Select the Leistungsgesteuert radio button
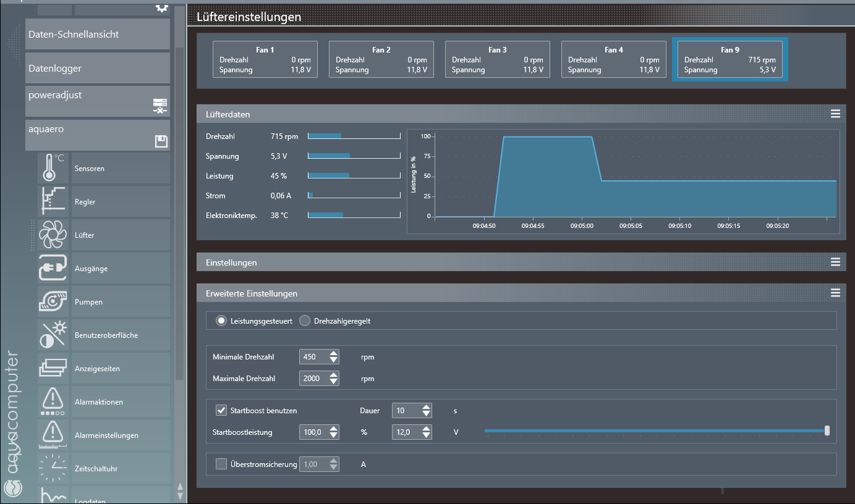Screen dimensions: 855x504 [x=221, y=321]
